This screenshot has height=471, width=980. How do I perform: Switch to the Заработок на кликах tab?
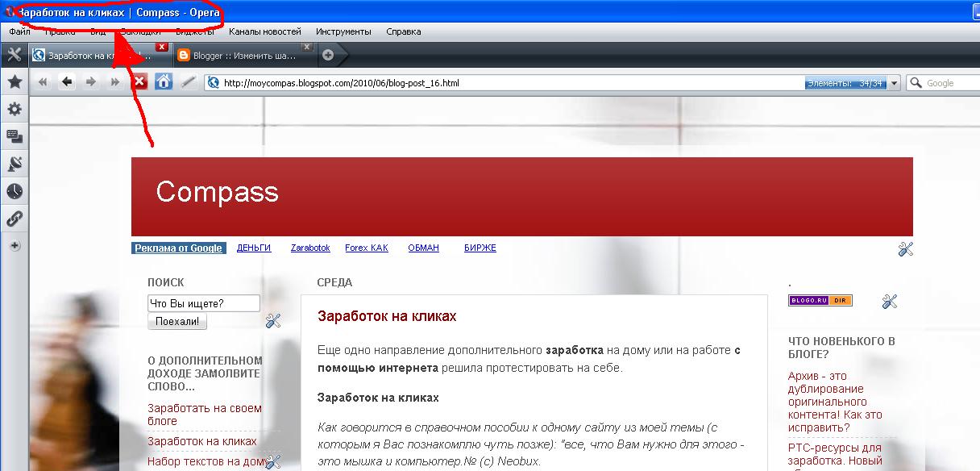coord(101,55)
